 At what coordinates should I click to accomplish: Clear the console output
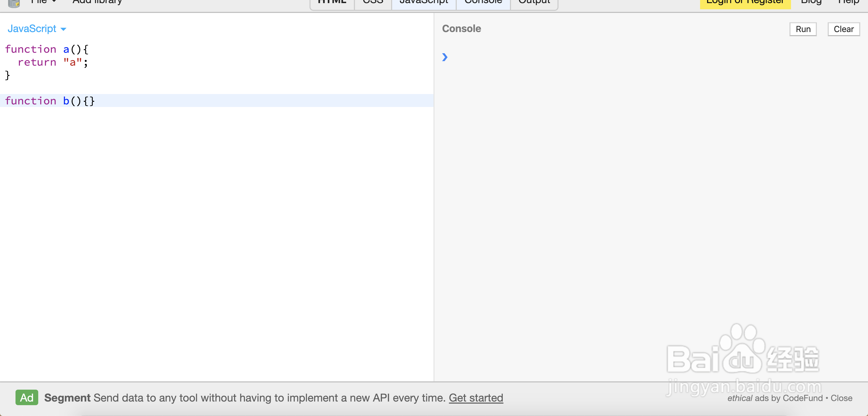pos(843,29)
